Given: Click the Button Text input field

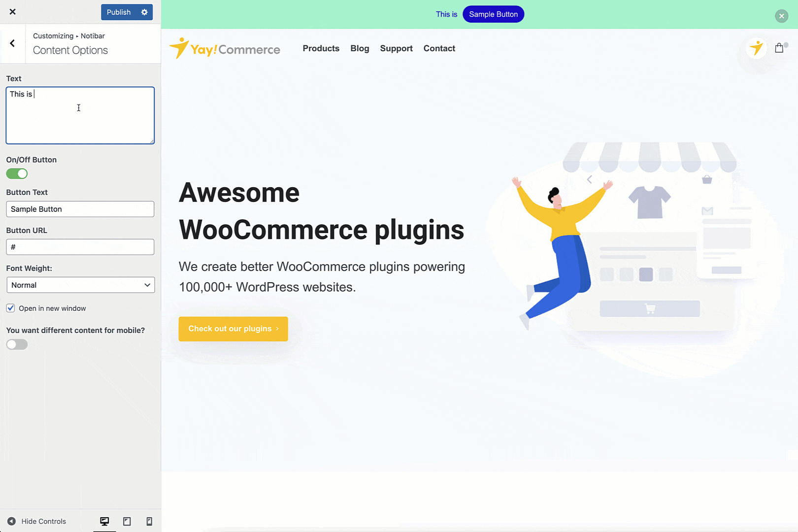Looking at the screenshot, I should 80,209.
